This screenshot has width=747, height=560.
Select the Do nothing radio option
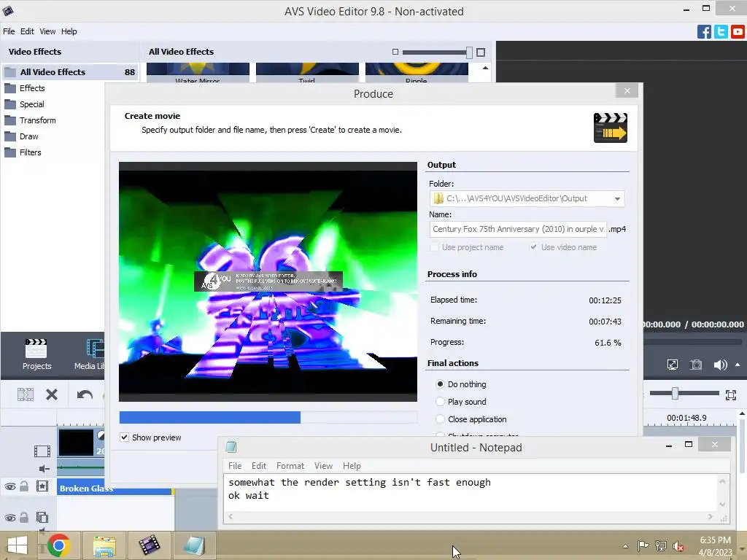440,384
